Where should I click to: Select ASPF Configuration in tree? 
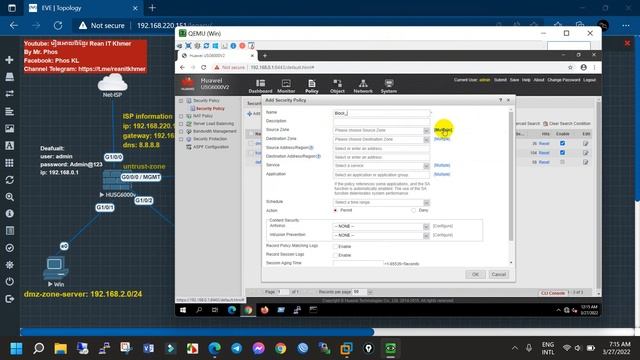[211, 147]
